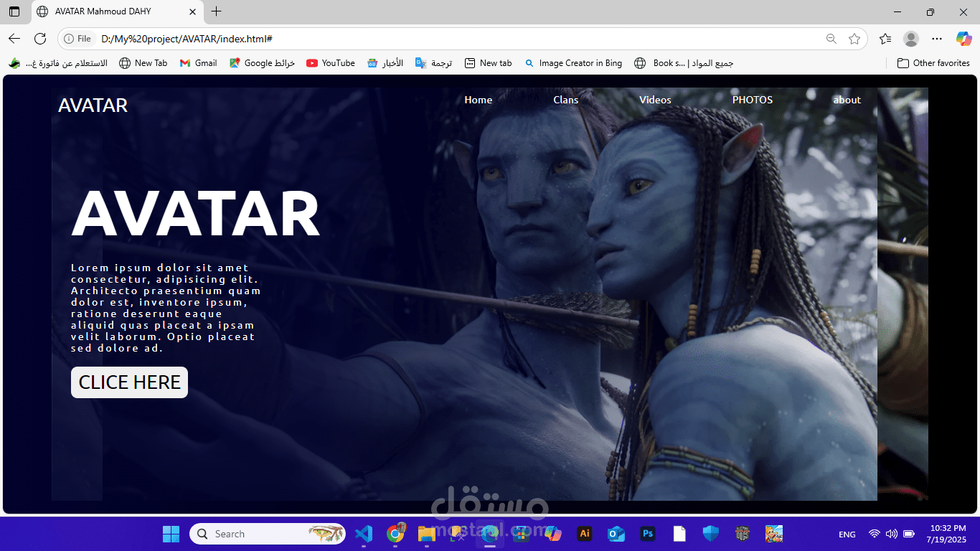980x551 pixels.
Task: Reload the page with refresh icon
Action: click(x=40, y=39)
